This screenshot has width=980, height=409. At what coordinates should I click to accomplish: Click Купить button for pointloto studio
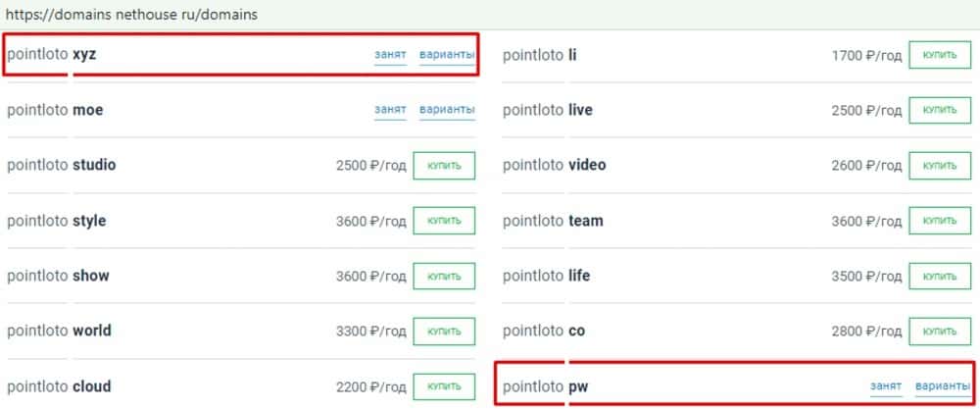tap(444, 166)
